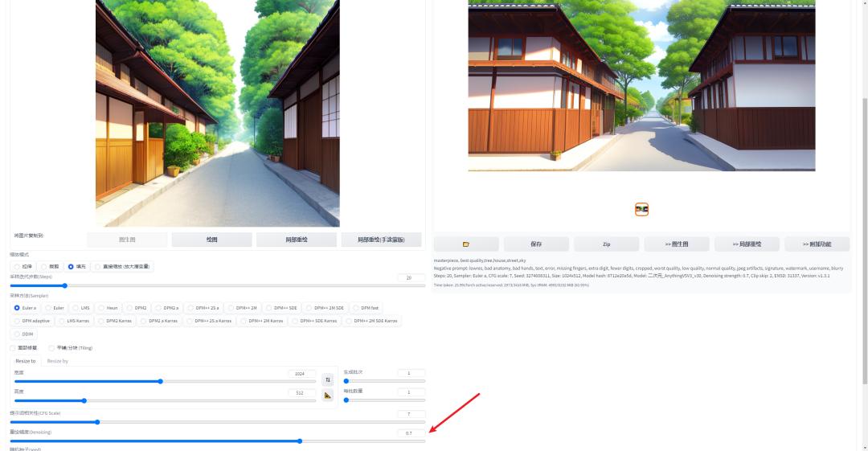This screenshot has height=451, width=868.
Task: Pick the DPM2 Karras sampler
Action: (x=115, y=321)
